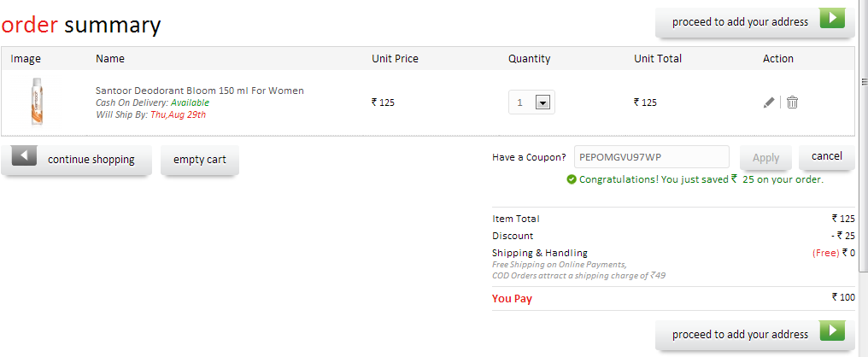Click green arrow icon on top proceed button
The height and width of the screenshot is (357, 868).
pos(833,18)
